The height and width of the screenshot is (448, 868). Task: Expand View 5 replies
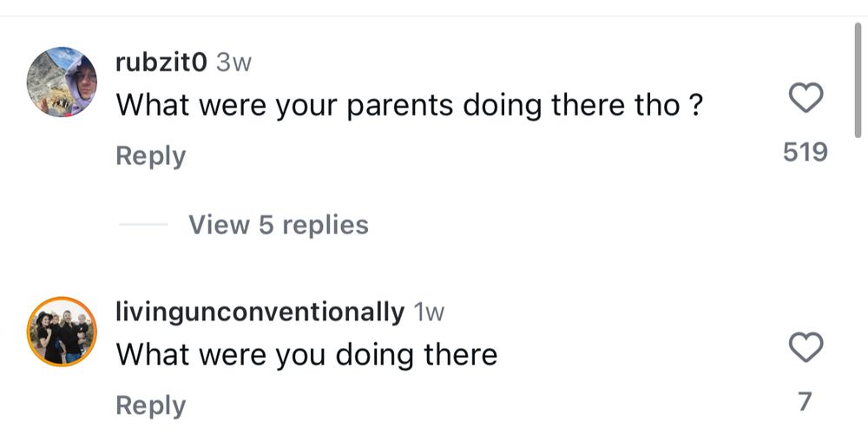[279, 225]
